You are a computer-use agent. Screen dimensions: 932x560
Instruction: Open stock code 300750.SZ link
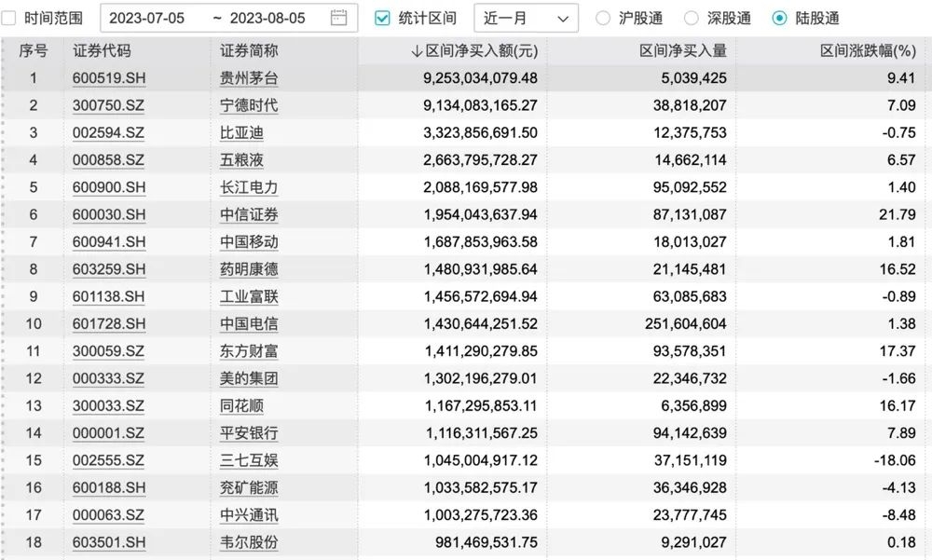[x=108, y=105]
